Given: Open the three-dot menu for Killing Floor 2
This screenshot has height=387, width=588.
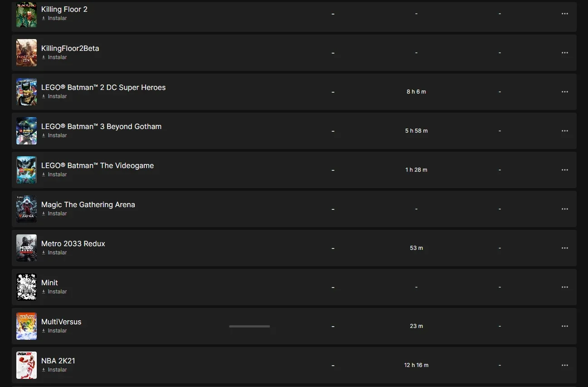Looking at the screenshot, I should [x=565, y=14].
